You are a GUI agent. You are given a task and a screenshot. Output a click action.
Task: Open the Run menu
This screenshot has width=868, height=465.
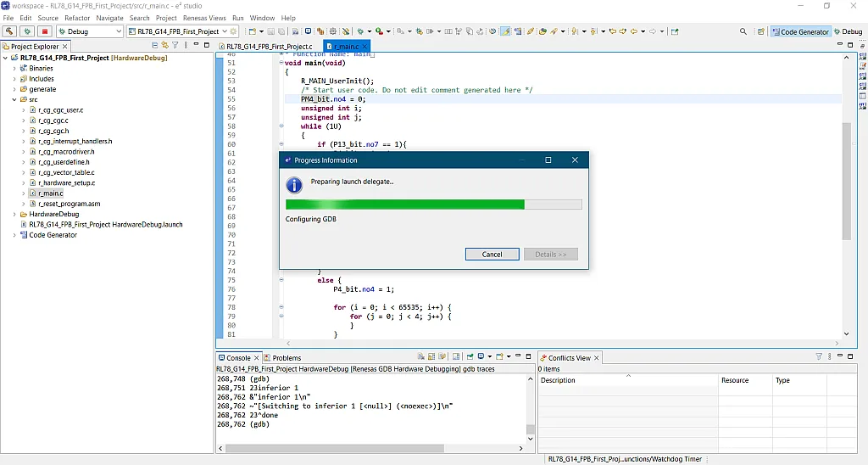(238, 18)
